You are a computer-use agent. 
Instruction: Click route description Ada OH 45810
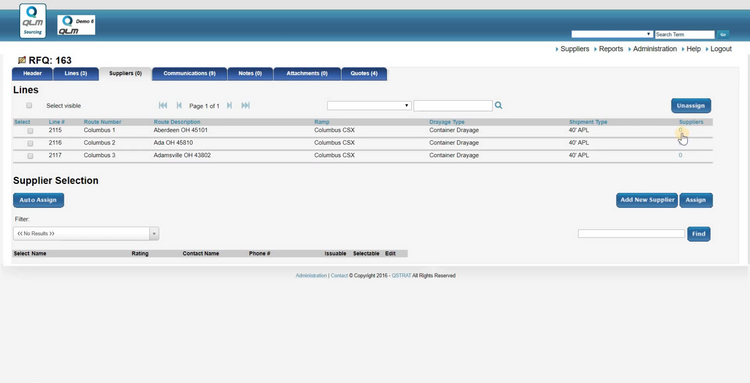click(x=173, y=142)
